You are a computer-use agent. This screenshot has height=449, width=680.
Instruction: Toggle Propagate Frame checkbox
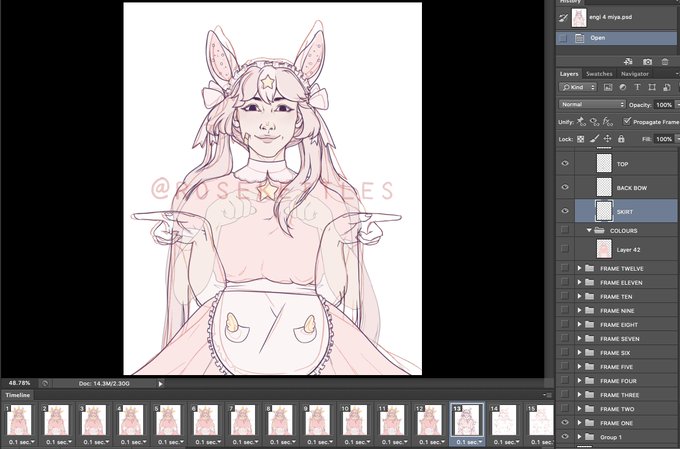point(627,121)
